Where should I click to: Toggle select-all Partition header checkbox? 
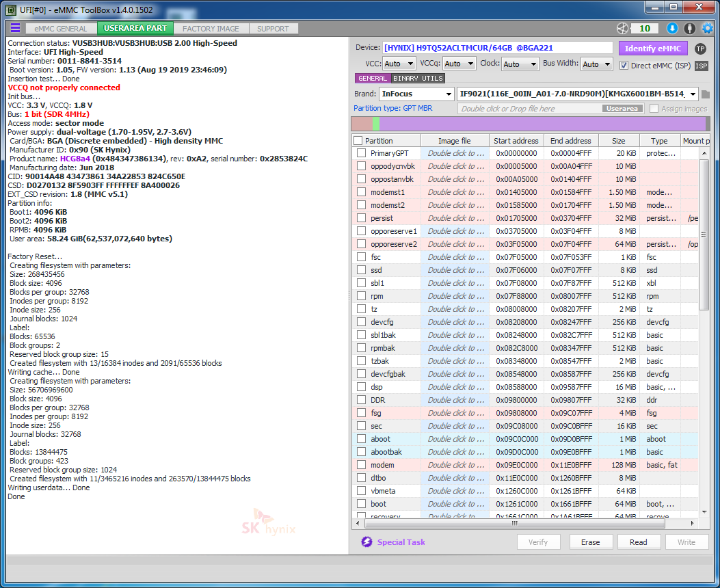tap(358, 141)
